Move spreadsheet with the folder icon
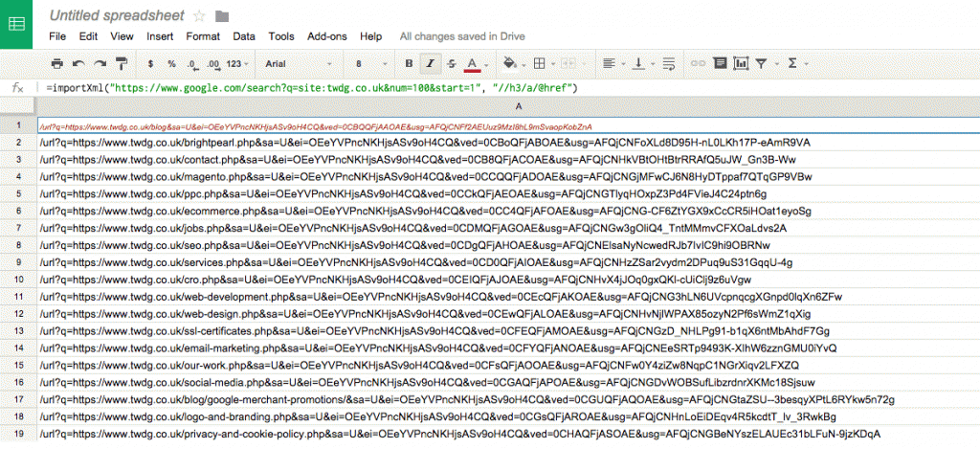The image size is (980, 449). click(x=221, y=16)
